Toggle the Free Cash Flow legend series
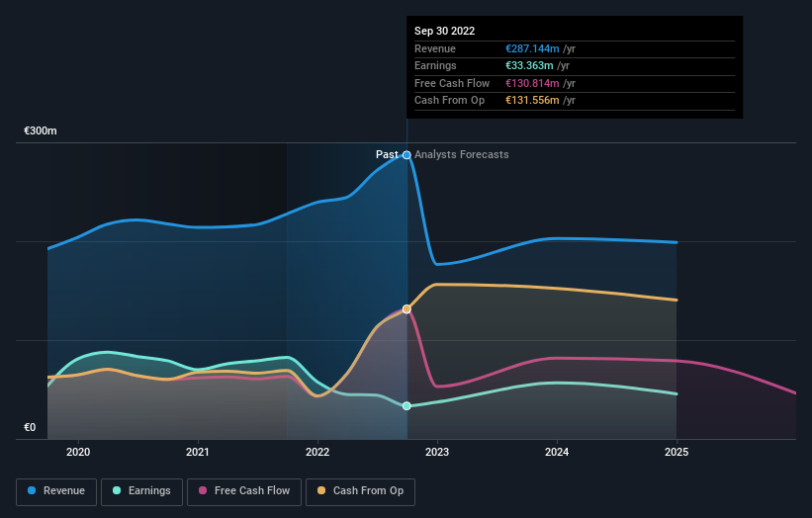This screenshot has height=518, width=812. 244,491
